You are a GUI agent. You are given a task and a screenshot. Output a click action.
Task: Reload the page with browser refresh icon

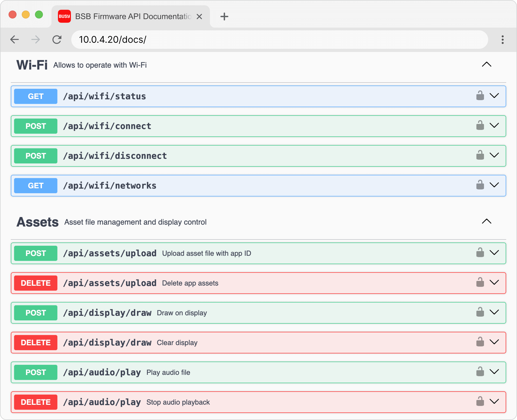57,40
